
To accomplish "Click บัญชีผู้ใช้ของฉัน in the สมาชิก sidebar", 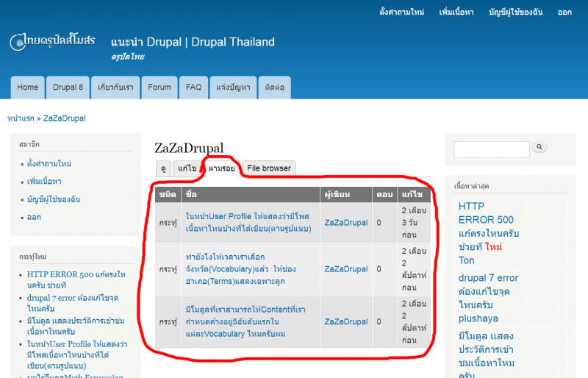I will (x=54, y=199).
